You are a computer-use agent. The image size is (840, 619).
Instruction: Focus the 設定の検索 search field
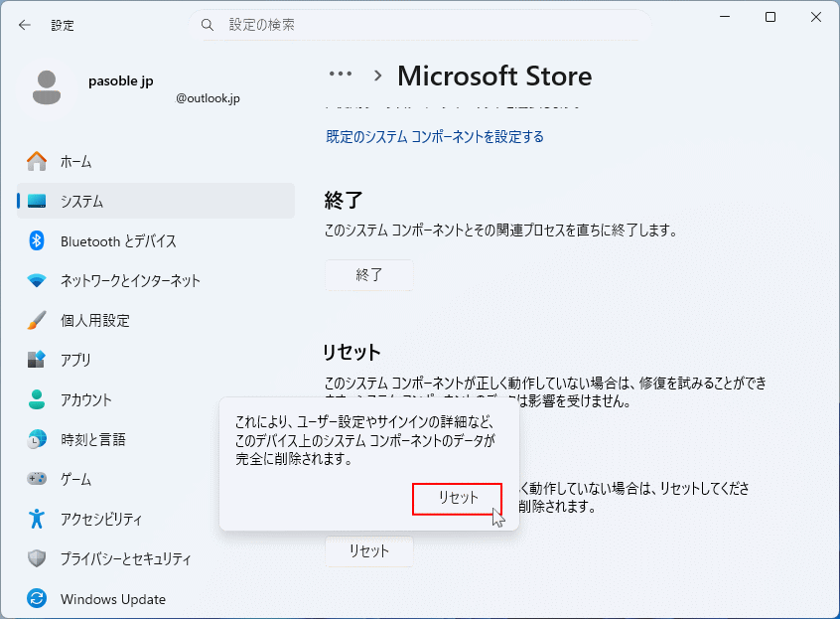pyautogui.click(x=419, y=25)
